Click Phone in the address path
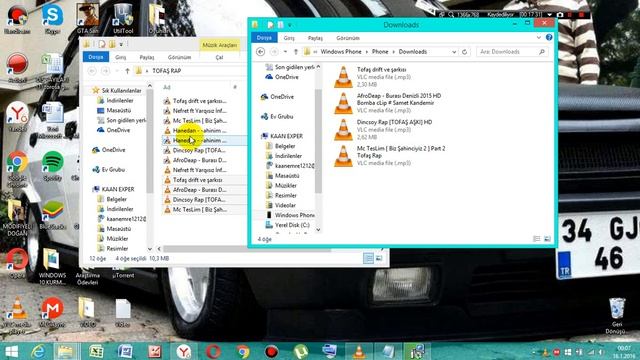 coord(380,52)
